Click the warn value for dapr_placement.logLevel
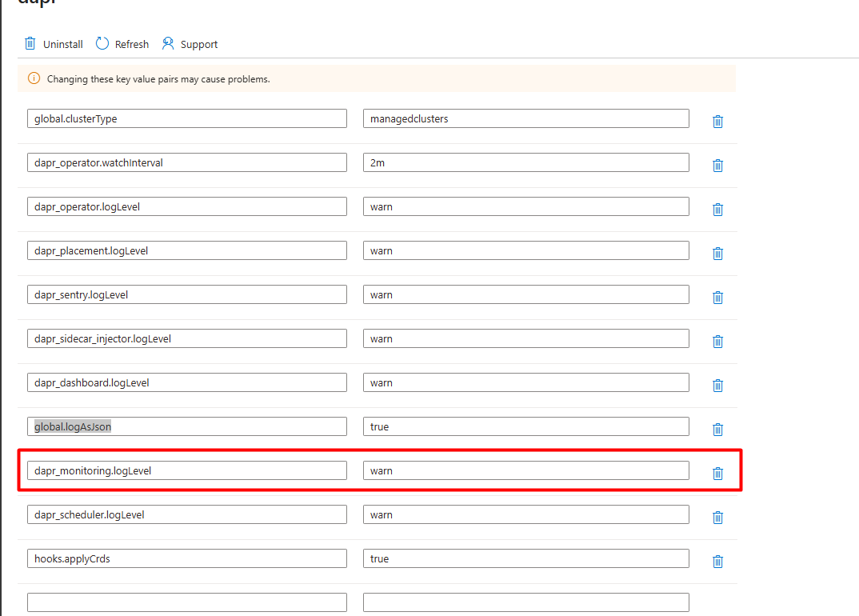This screenshot has height=616, width=859. 525,250
